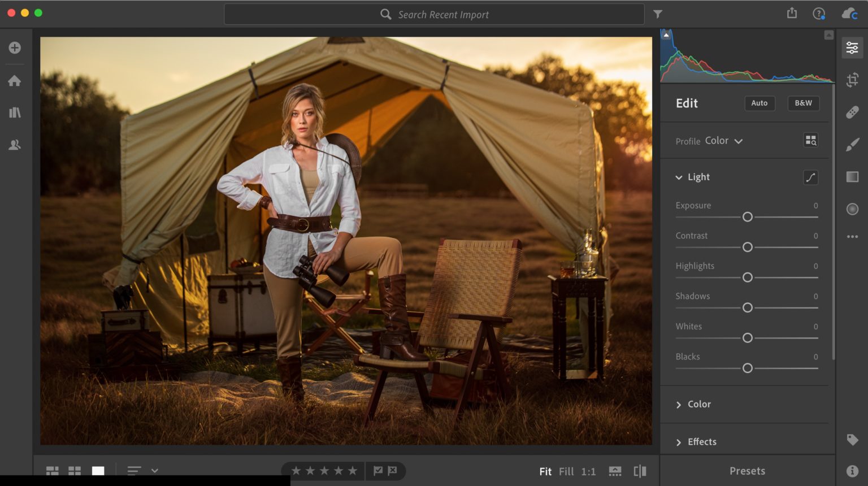Select the Radial Gradient tool
Viewport: 868px width, 486px height.
pyautogui.click(x=852, y=209)
